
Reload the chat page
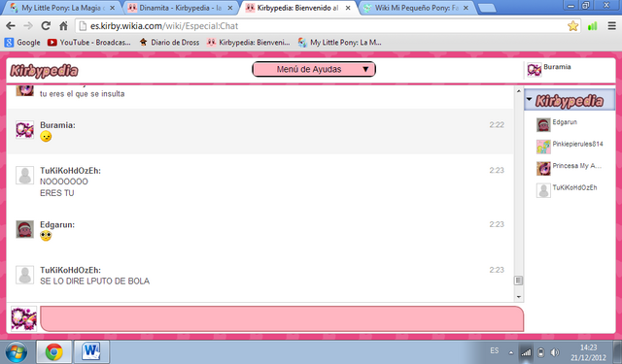tap(46, 26)
